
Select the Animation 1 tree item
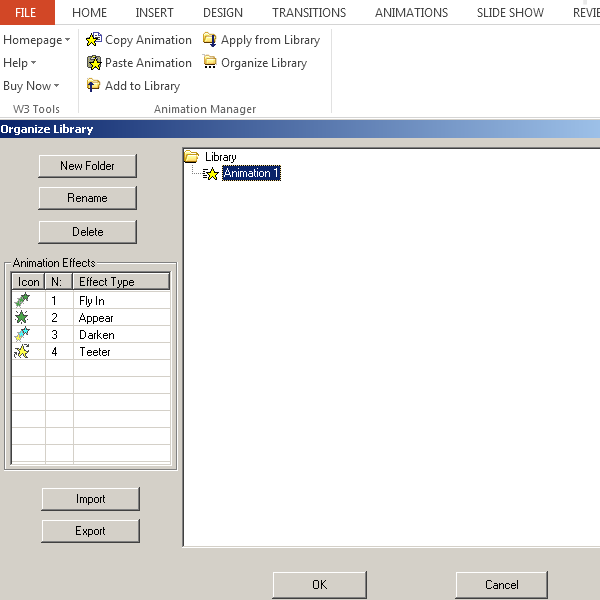251,173
